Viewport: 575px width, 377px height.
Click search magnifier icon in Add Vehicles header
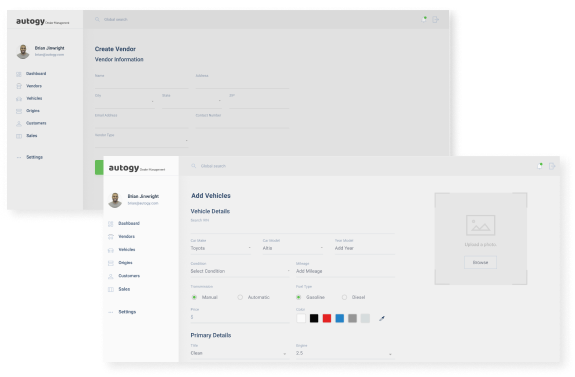coord(194,166)
